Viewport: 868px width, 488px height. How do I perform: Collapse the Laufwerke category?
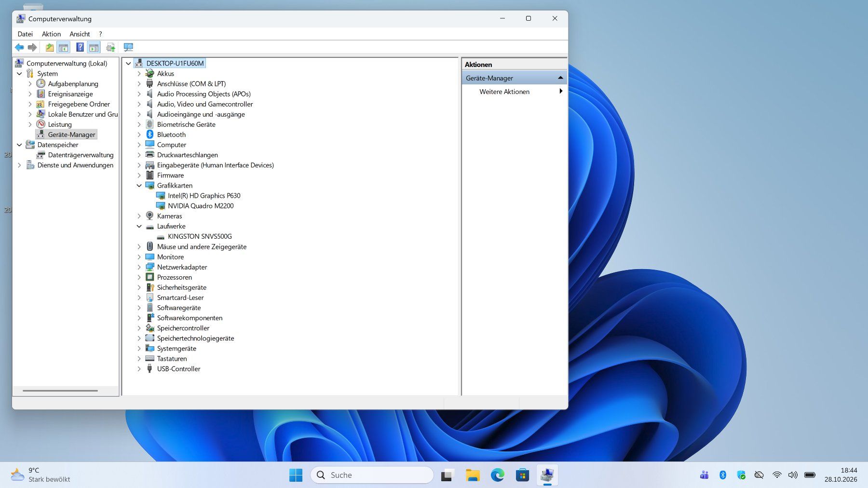pyautogui.click(x=139, y=226)
